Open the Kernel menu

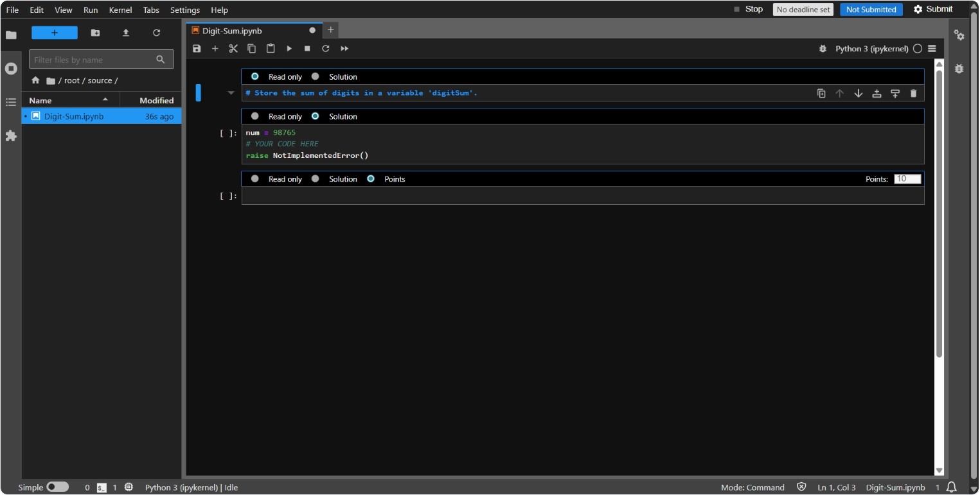[x=121, y=10]
